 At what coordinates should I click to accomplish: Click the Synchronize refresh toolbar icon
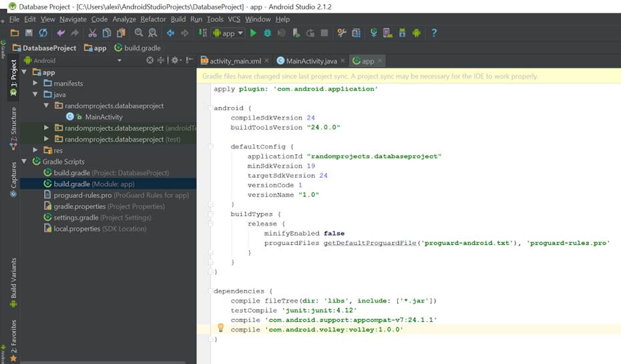[x=43, y=33]
